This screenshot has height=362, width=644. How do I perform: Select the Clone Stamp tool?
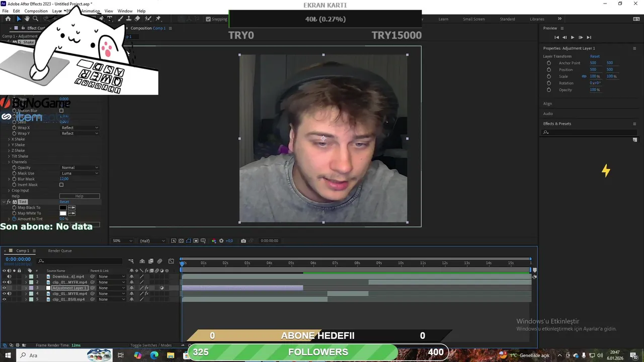[129, 19]
